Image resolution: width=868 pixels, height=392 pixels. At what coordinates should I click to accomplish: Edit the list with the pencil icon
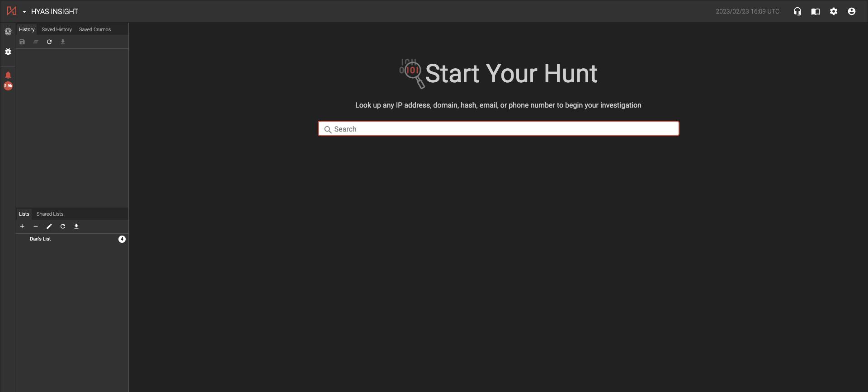point(49,227)
